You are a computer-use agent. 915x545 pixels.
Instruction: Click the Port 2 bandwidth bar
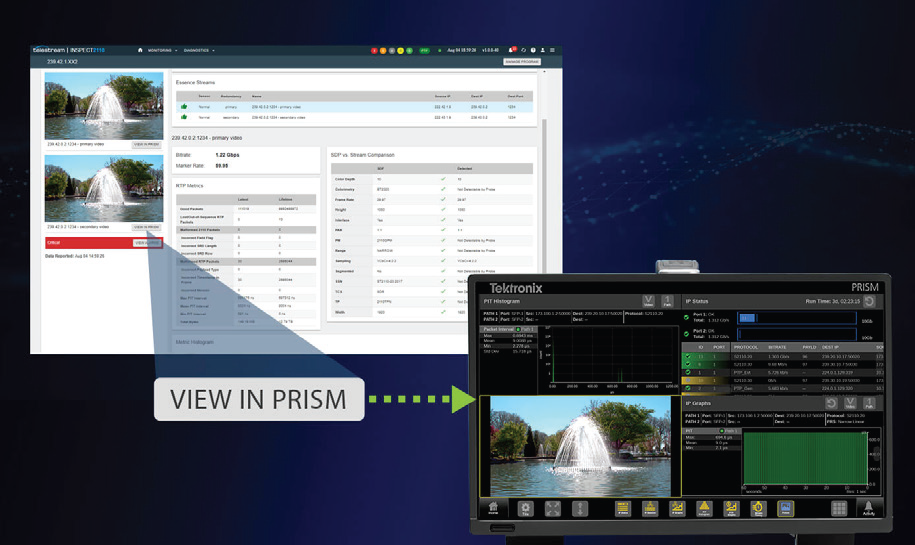(x=797, y=334)
